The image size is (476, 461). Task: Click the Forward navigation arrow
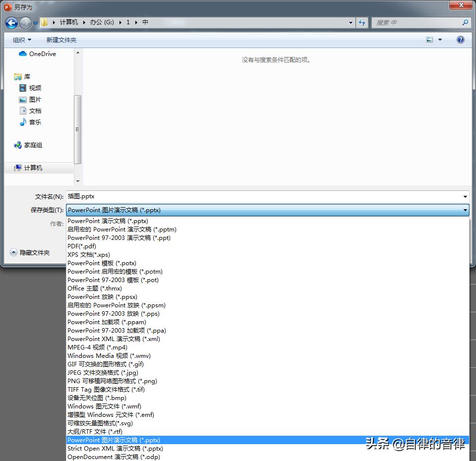tap(25, 23)
